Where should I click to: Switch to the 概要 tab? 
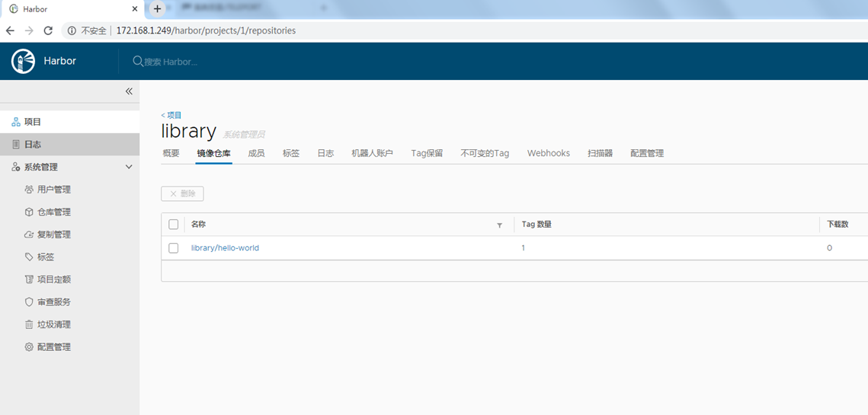[x=171, y=153]
